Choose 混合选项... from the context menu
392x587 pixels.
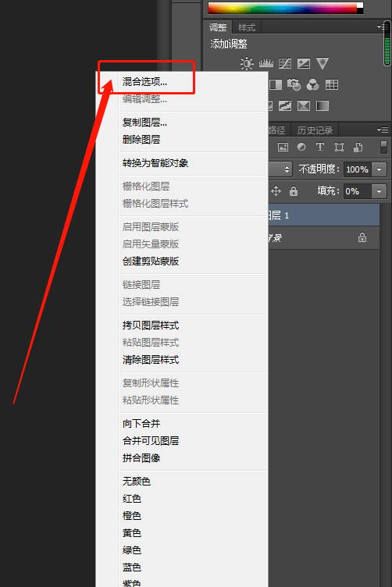coord(144,82)
